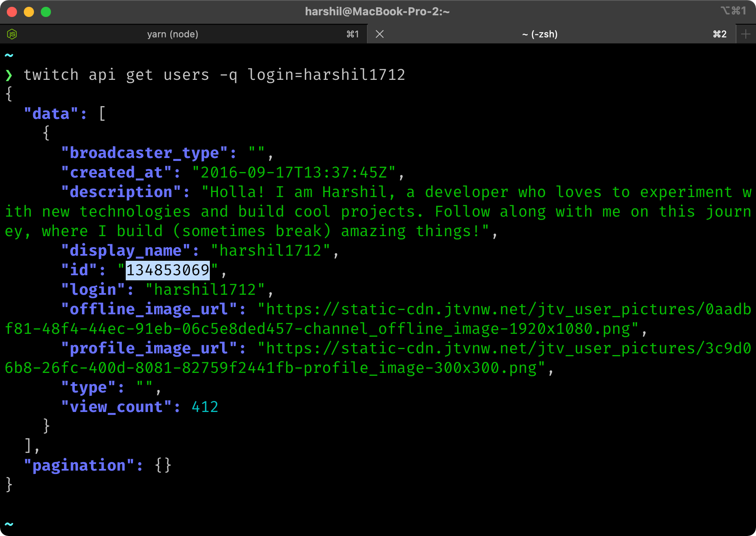Click the green zoom window button
The width and height of the screenshot is (756, 536).
pos(46,12)
